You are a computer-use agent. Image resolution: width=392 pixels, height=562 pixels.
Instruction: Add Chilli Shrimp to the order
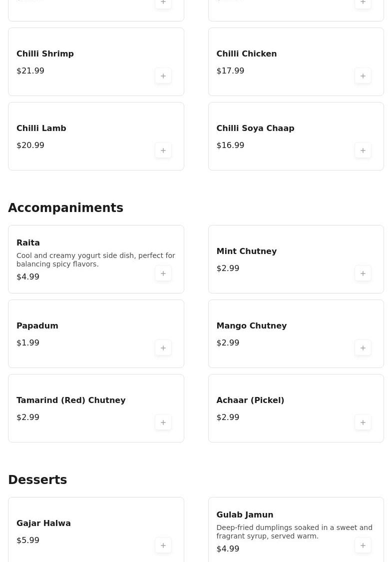click(x=163, y=76)
